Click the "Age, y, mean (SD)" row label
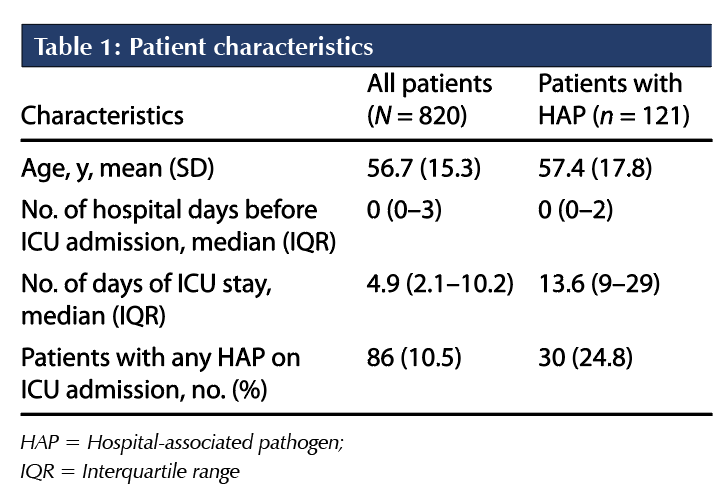This screenshot has height=502, width=726. point(117,168)
